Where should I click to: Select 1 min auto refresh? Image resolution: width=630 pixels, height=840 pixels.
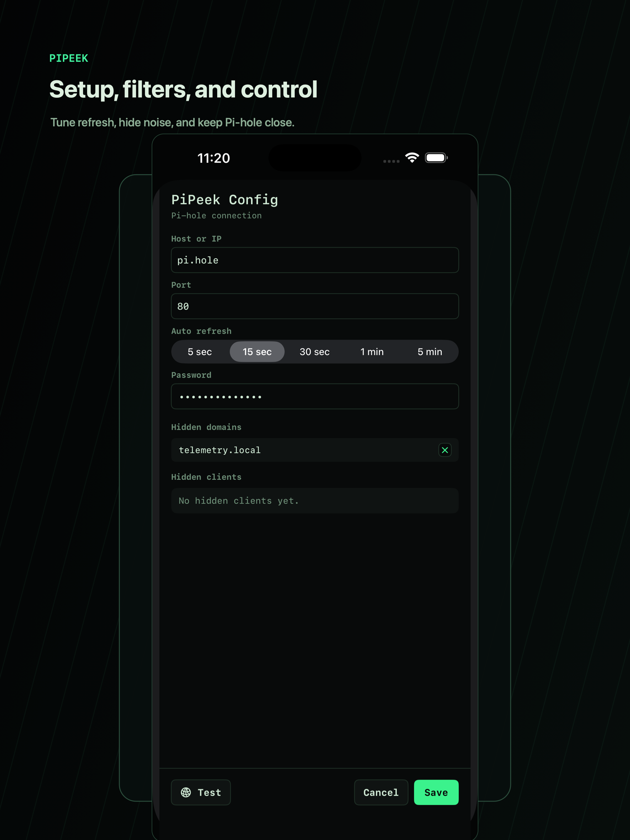[x=372, y=352]
